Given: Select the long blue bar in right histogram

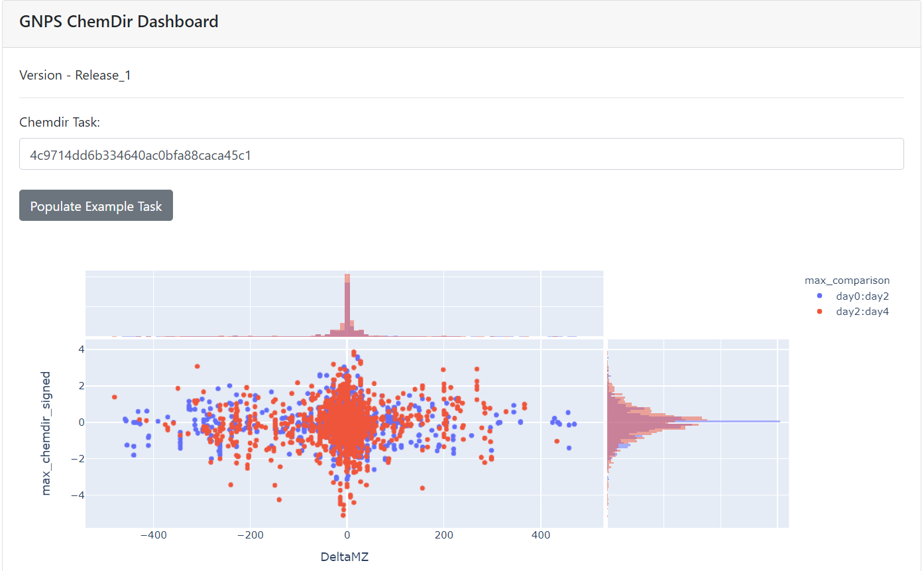Looking at the screenshot, I should (x=694, y=422).
